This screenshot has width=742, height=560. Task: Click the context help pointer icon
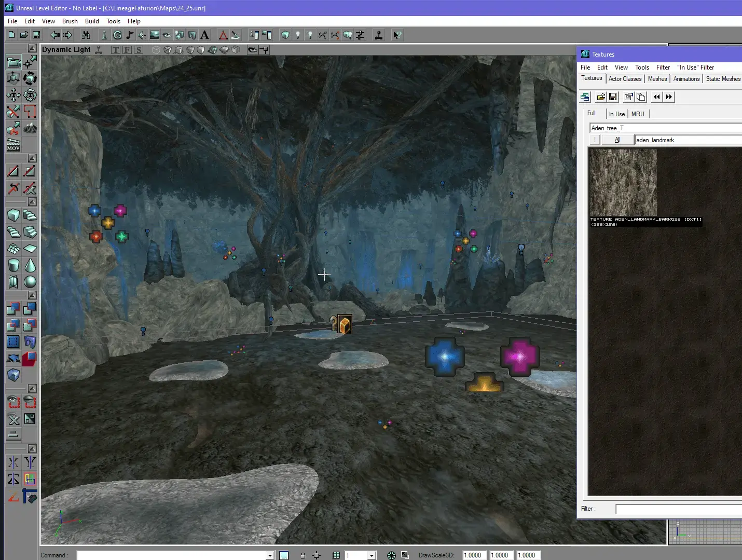click(x=397, y=35)
